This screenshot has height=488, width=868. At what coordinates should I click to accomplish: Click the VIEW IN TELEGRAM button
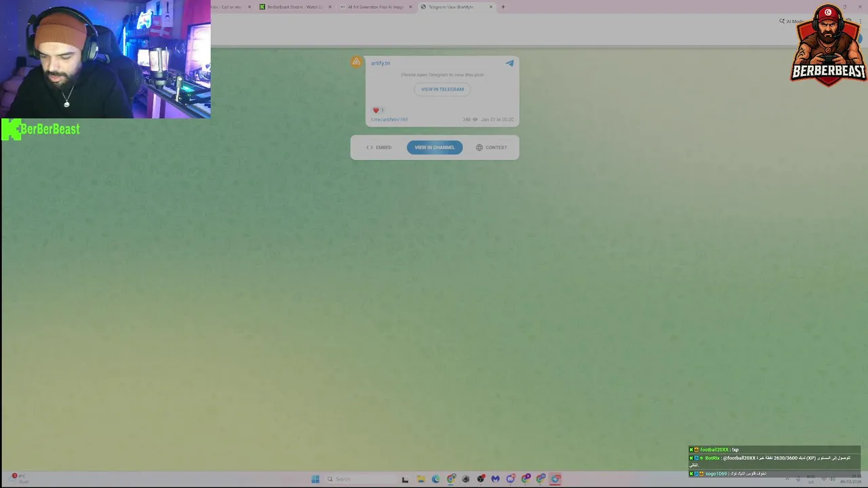point(442,89)
